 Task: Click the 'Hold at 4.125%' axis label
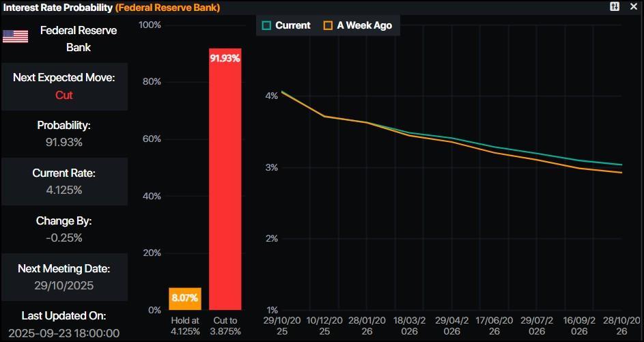click(184, 326)
